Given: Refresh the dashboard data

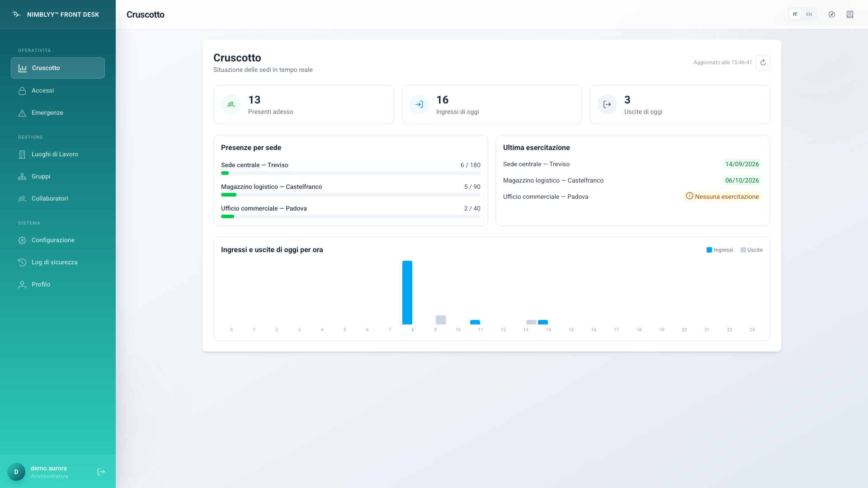Looking at the screenshot, I should [x=763, y=62].
